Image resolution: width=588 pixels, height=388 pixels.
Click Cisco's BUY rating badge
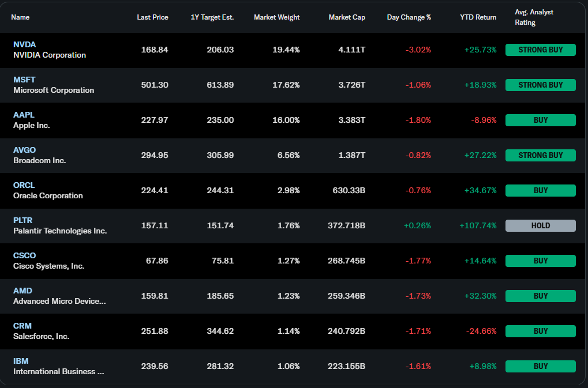coord(540,261)
